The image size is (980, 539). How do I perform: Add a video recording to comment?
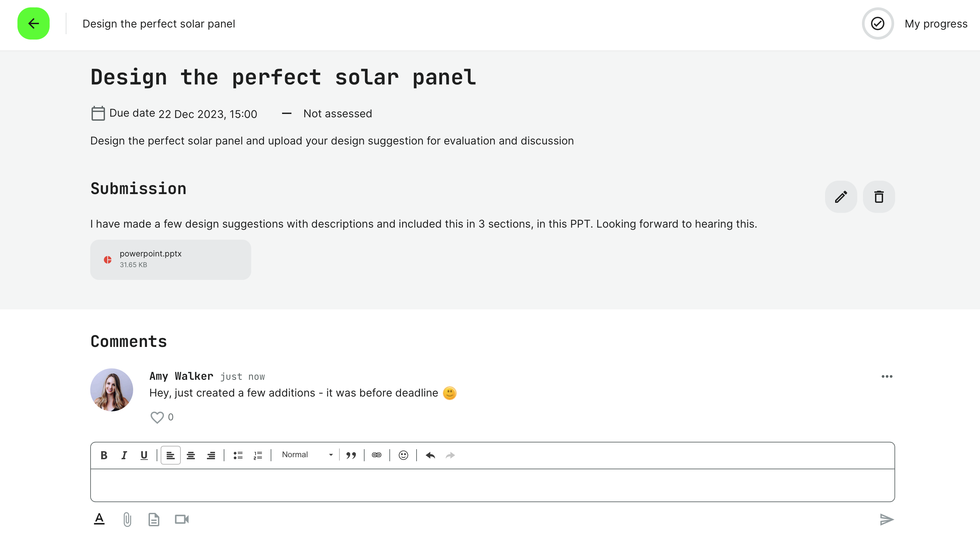click(182, 519)
